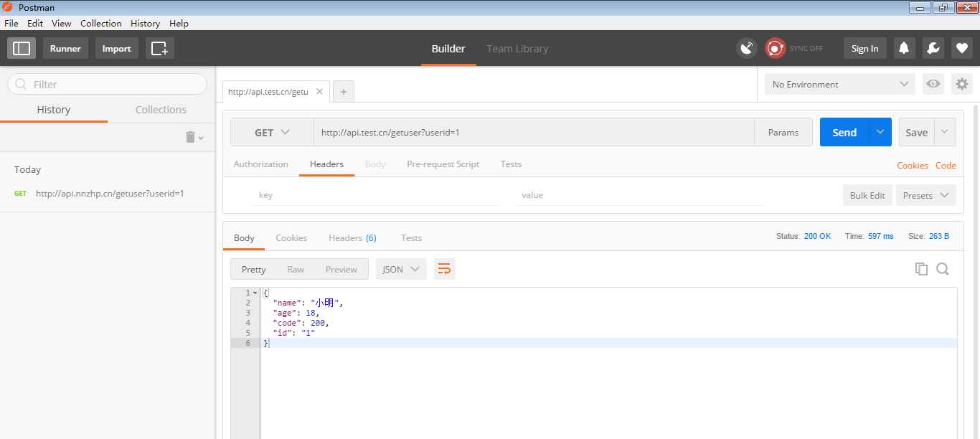Close the api.test.cn request tab
The width and height of the screenshot is (980, 439).
coord(319,92)
